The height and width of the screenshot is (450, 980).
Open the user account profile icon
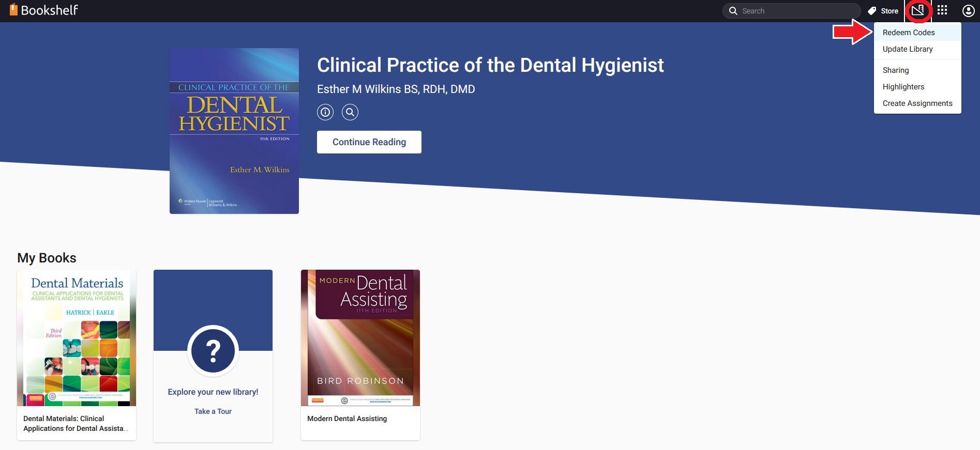click(968, 10)
